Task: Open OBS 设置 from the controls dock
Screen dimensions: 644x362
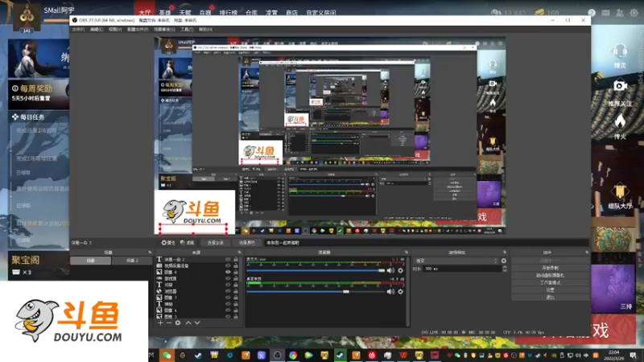Action: 550,290
